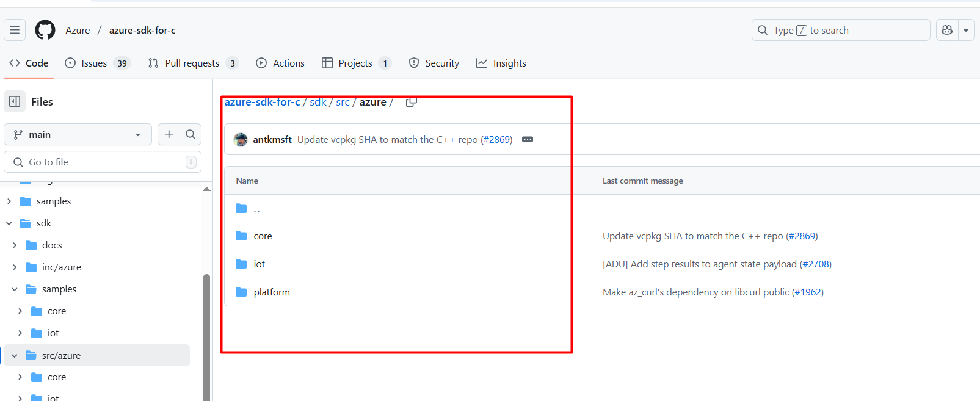Go to parent directory '..' row

(256, 209)
